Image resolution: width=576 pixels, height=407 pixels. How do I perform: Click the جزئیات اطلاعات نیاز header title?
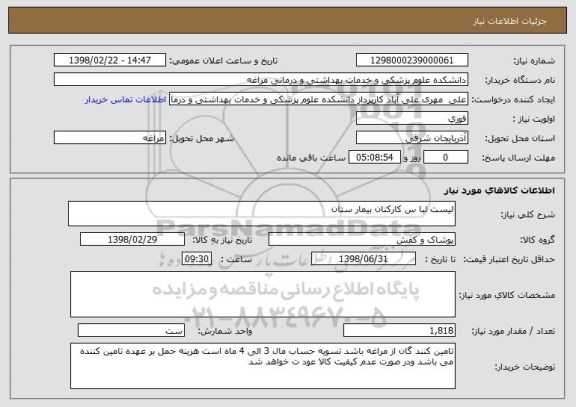pos(510,21)
